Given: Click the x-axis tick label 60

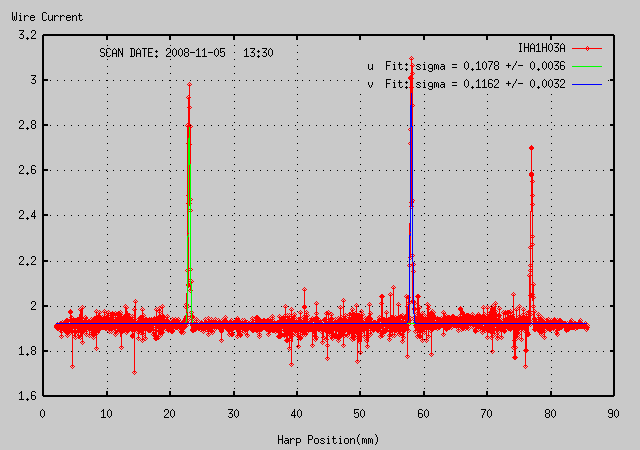Looking at the screenshot, I should click(x=423, y=414).
